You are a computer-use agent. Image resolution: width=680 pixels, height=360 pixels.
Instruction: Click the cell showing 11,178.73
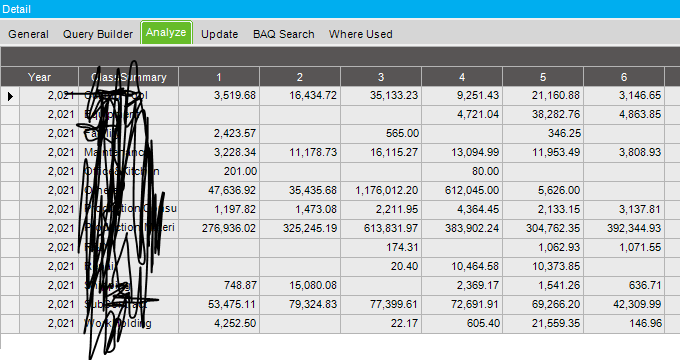point(300,153)
